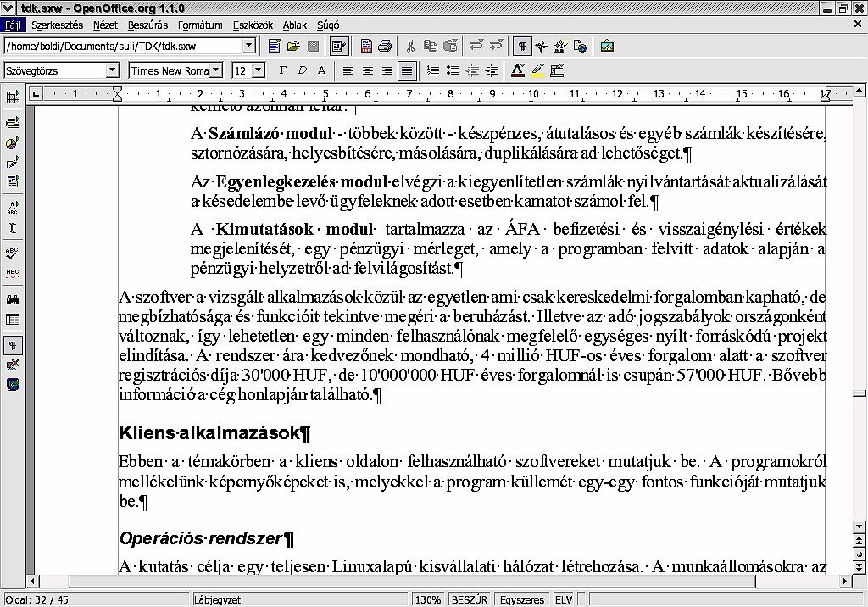Screen dimensions: 868x607
Task: Create a new document with New icon
Action: (274, 46)
